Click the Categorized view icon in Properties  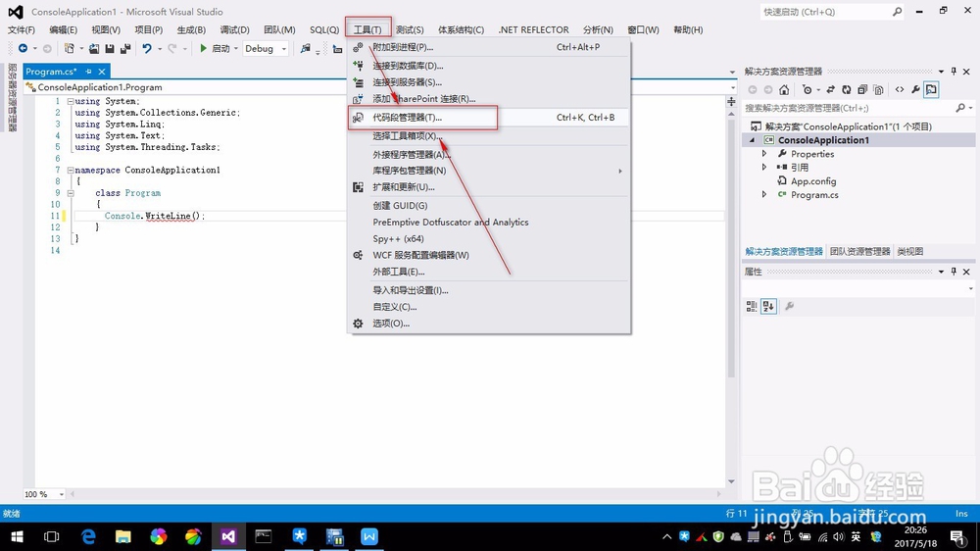click(x=752, y=306)
